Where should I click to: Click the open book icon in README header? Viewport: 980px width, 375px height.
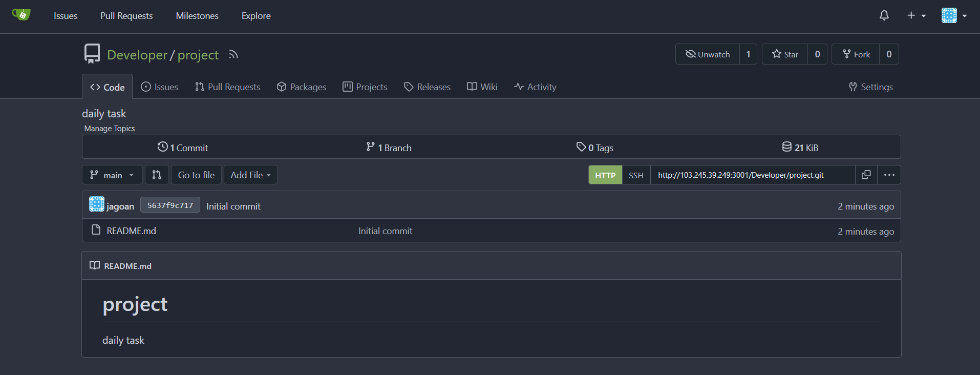[95, 265]
